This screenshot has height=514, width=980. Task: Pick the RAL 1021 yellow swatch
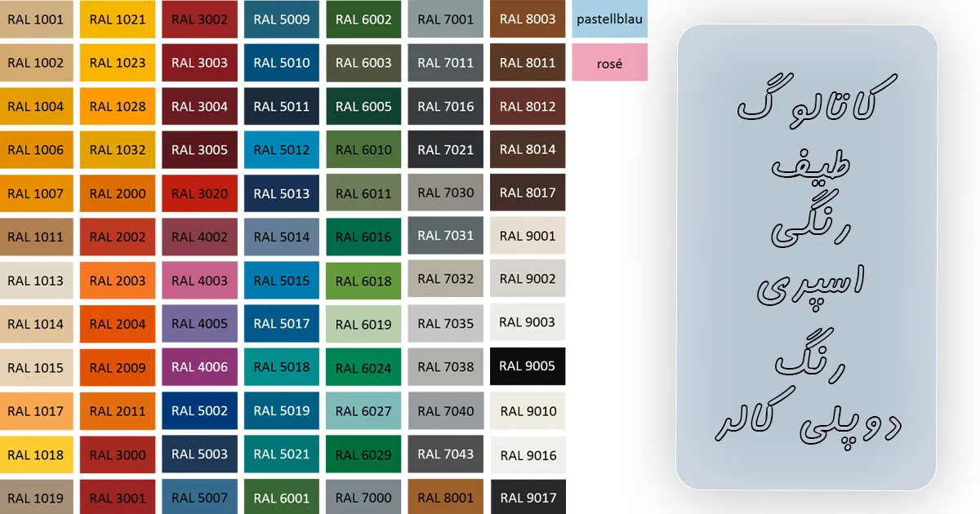tap(118, 20)
